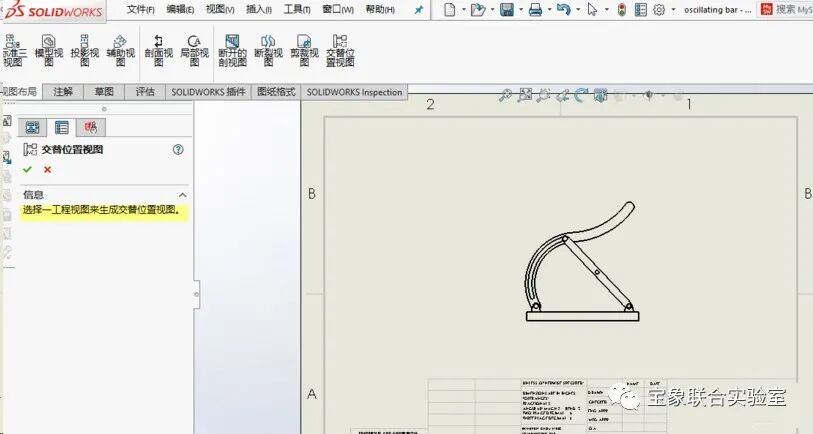Viewport: 813px width, 434px height.
Task: Click the panel collapse handle beside the drawing
Action: coord(197,295)
